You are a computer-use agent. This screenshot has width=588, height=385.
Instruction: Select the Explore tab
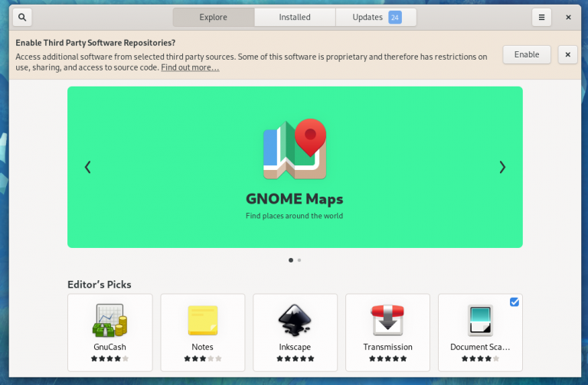tap(213, 17)
